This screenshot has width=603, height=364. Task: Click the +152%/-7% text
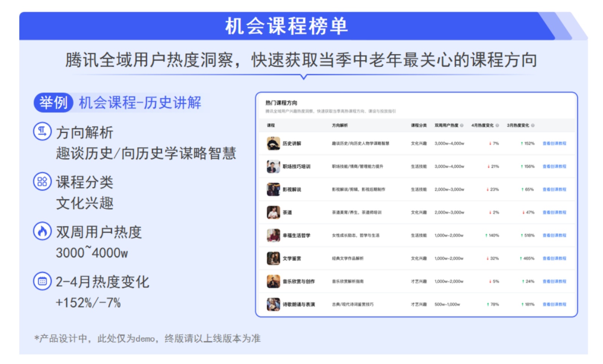point(88,302)
